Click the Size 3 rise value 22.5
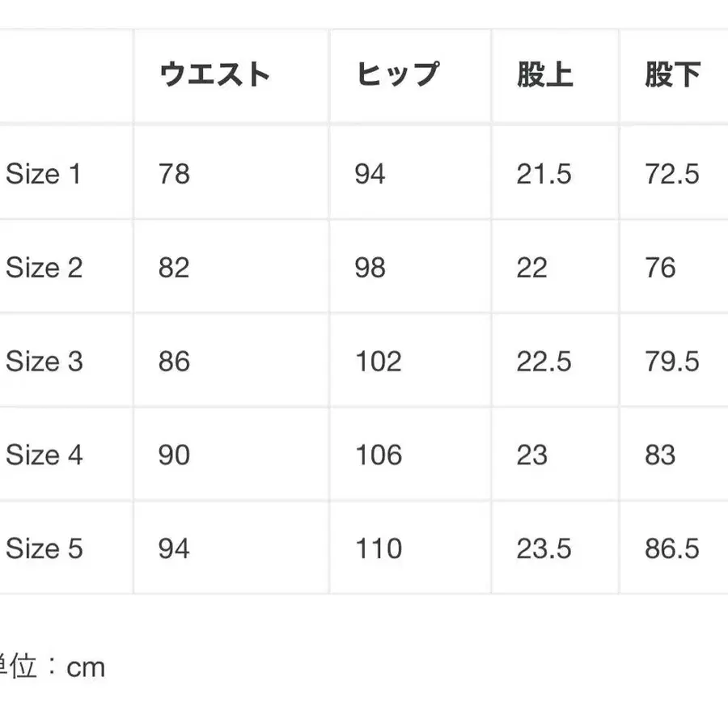Image resolution: width=728 pixels, height=728 pixels. [544, 362]
